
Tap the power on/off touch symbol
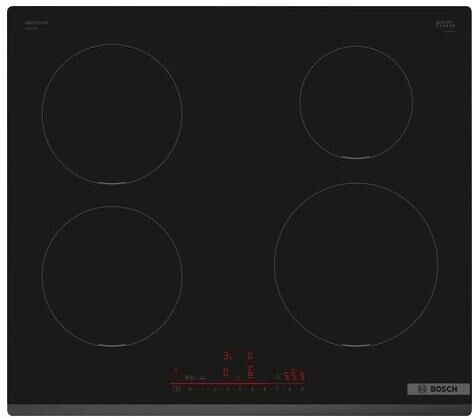[x=176, y=389]
